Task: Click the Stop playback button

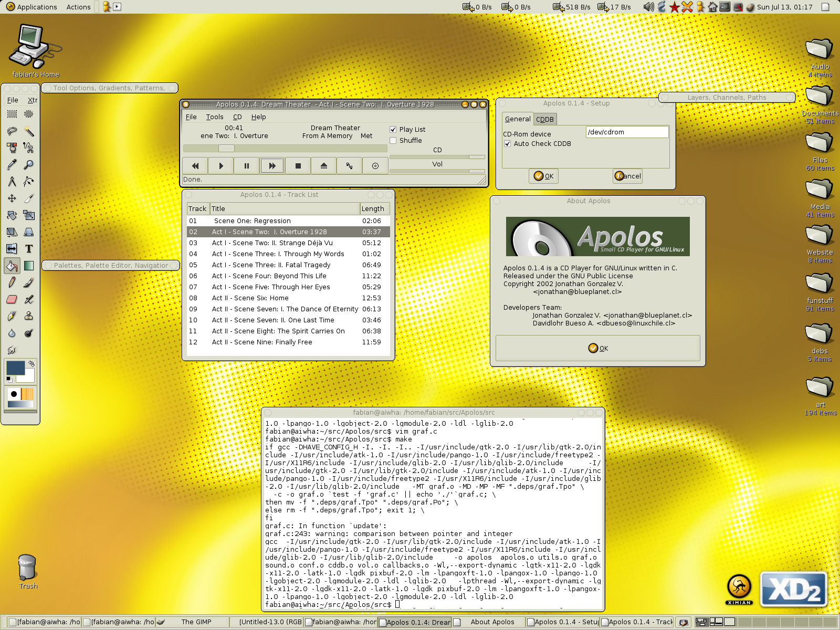Action: click(x=298, y=166)
